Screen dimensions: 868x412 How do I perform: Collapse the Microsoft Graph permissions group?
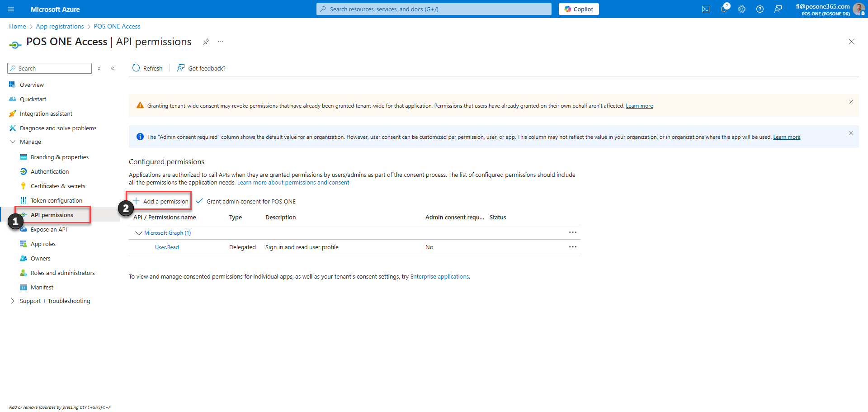(x=139, y=233)
